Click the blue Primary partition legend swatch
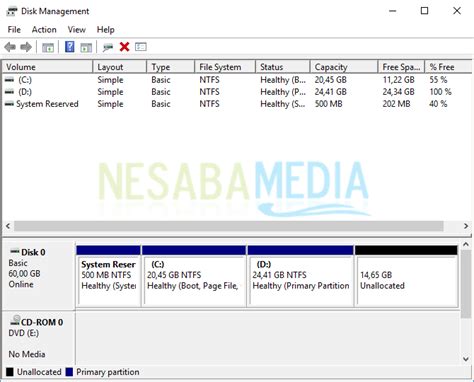Screen dimensions: 474x382 coord(69,372)
